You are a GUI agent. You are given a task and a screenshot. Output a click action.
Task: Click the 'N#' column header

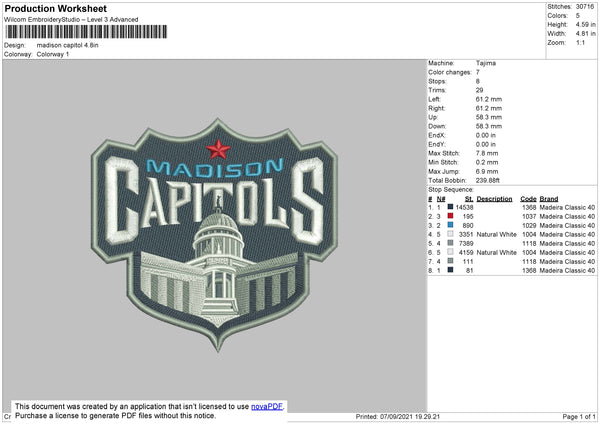pyautogui.click(x=441, y=199)
